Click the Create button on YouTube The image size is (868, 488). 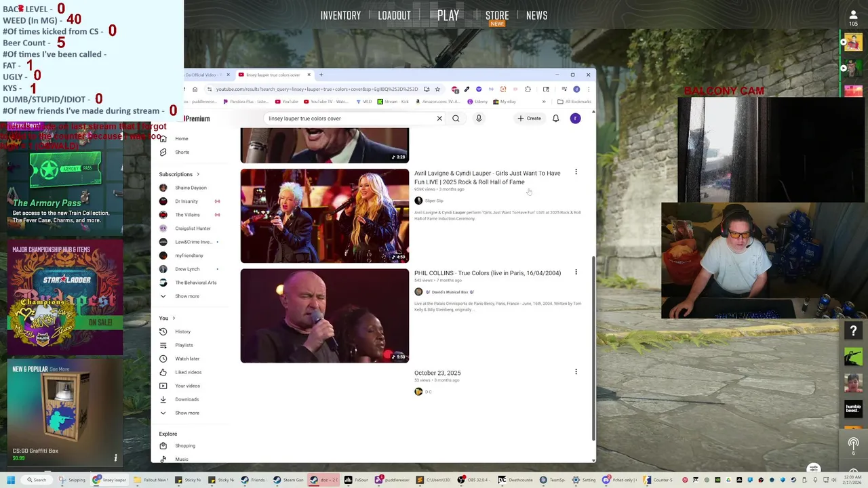point(529,119)
